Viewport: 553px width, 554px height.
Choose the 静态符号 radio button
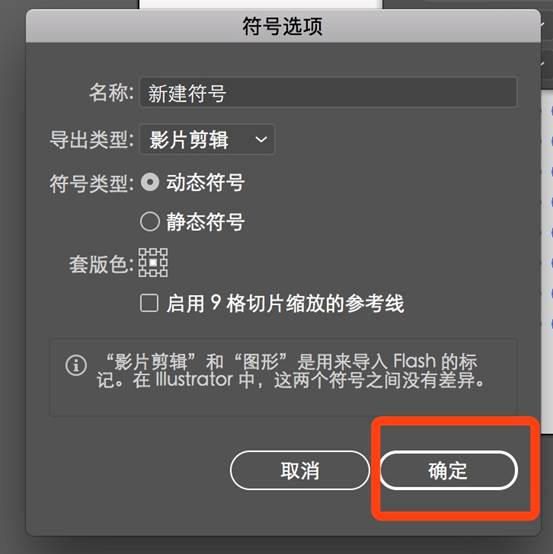coord(150,222)
